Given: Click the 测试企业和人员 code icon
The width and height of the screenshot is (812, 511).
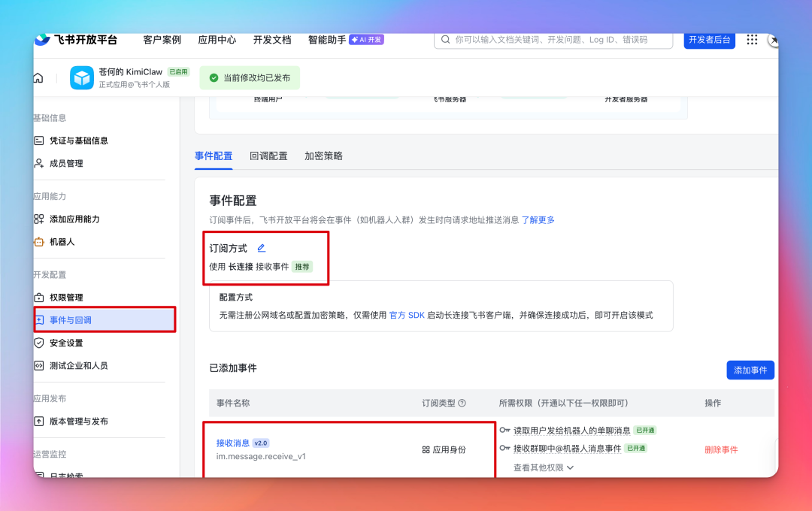Looking at the screenshot, I should (x=40, y=366).
